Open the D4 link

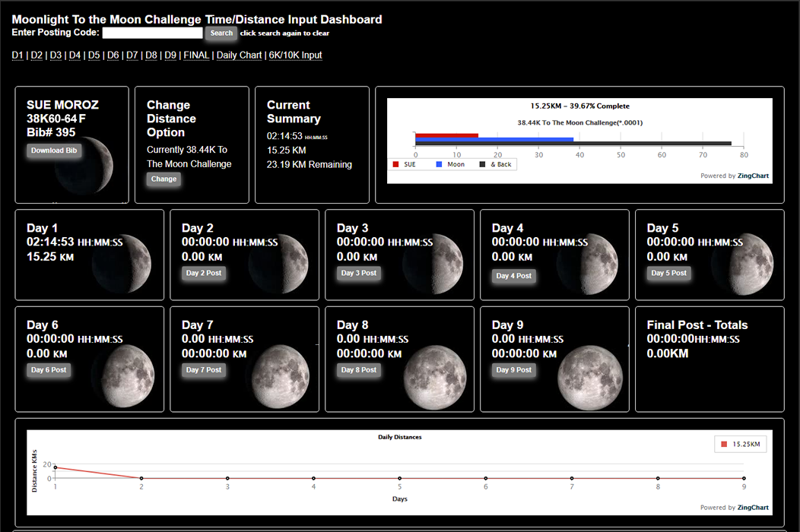point(75,55)
